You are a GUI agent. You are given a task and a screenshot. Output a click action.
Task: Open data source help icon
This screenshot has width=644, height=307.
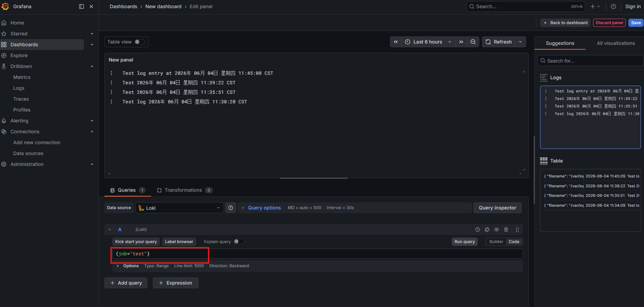(x=231, y=208)
